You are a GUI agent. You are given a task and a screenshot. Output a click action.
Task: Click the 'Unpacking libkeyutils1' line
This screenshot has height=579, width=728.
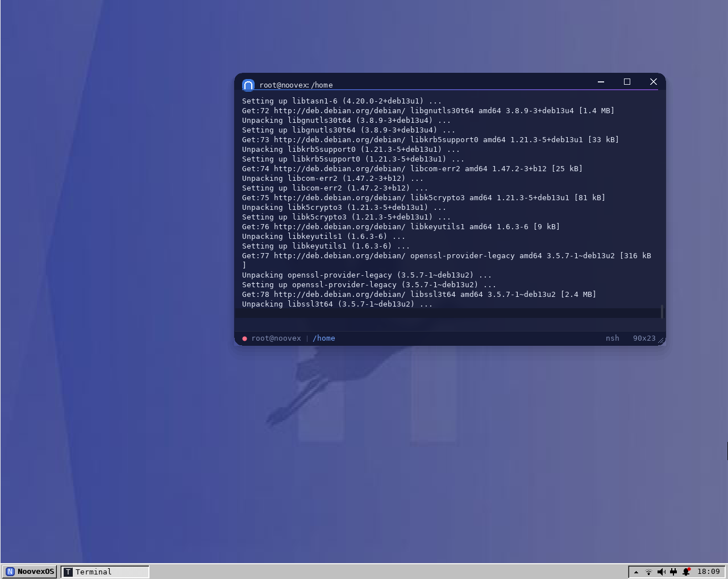pyautogui.click(x=323, y=237)
